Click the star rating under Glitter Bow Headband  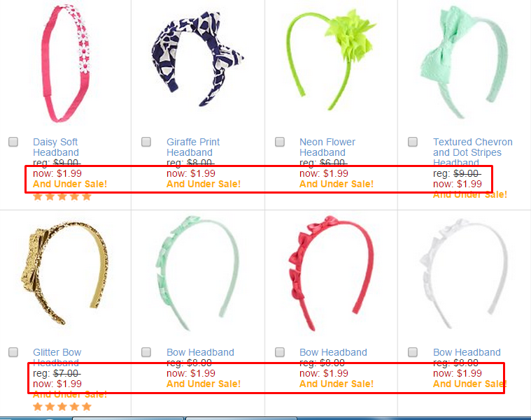62,407
